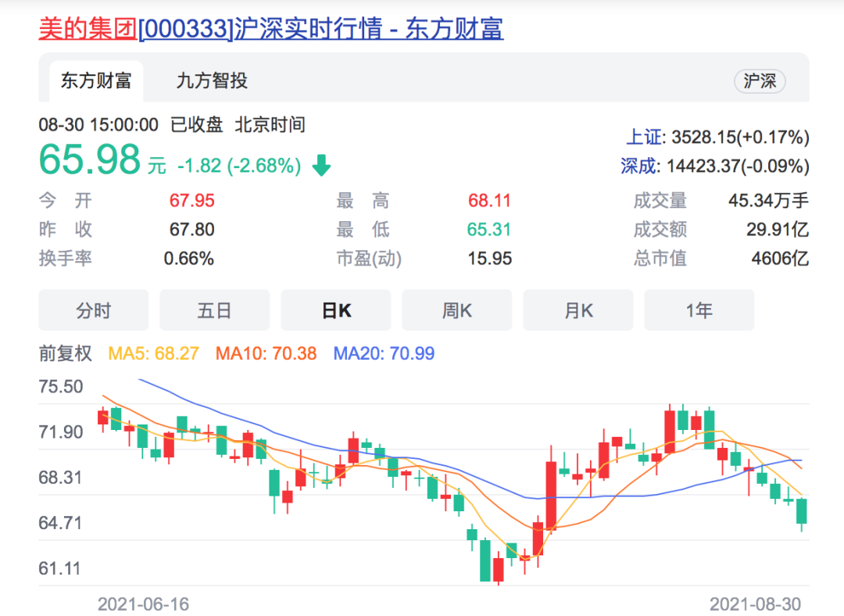Click the 成交额 value 29.91亿
This screenshot has height=616, width=844.
click(778, 229)
